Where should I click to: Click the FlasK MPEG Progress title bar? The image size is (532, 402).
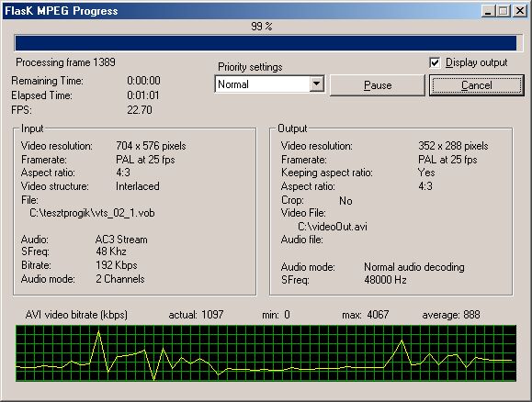click(x=237, y=11)
